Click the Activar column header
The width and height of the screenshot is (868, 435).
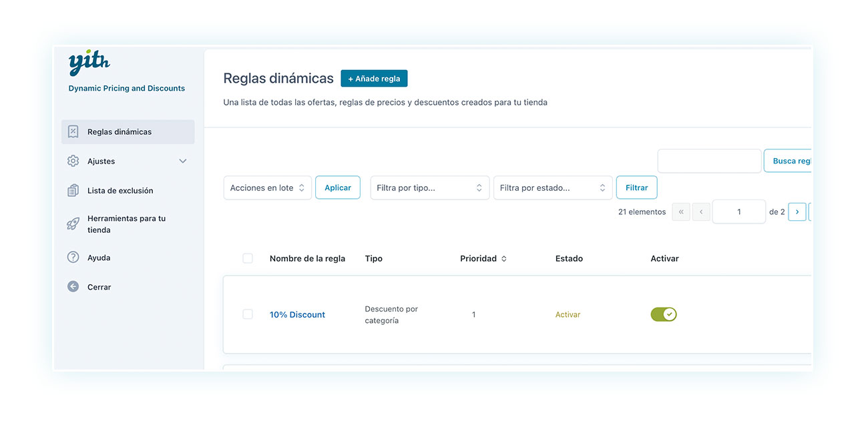664,258
